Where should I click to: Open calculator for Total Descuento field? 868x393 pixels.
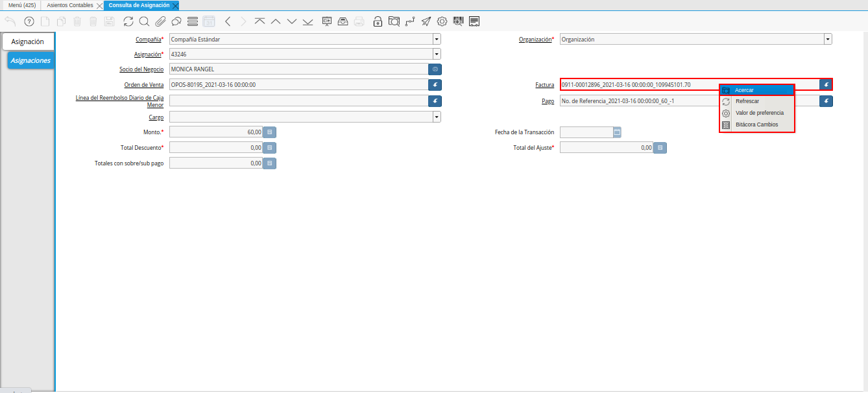[x=271, y=148]
